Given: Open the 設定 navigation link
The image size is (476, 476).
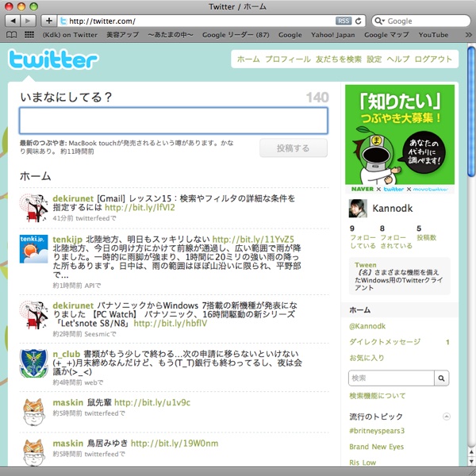Looking at the screenshot, I should pos(374,59).
